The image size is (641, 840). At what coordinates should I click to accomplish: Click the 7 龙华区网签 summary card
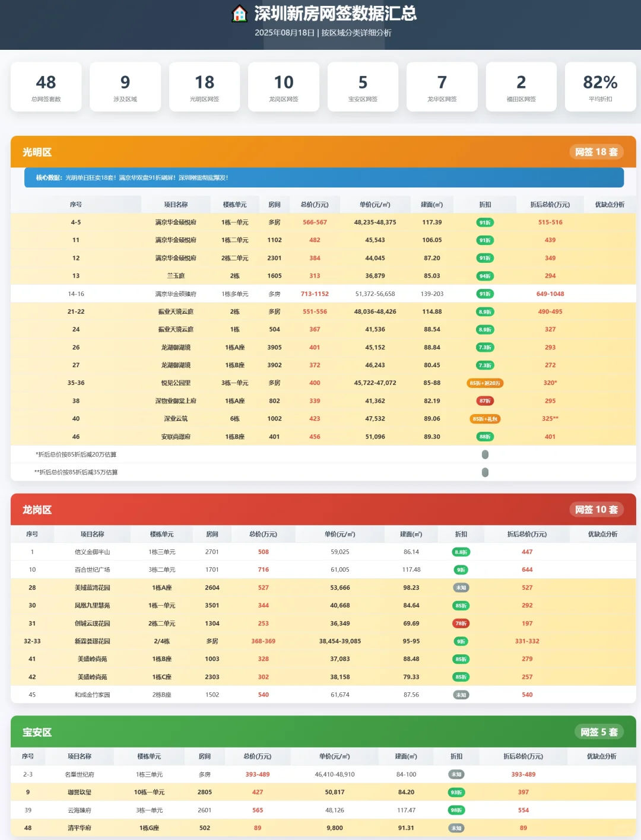click(442, 87)
